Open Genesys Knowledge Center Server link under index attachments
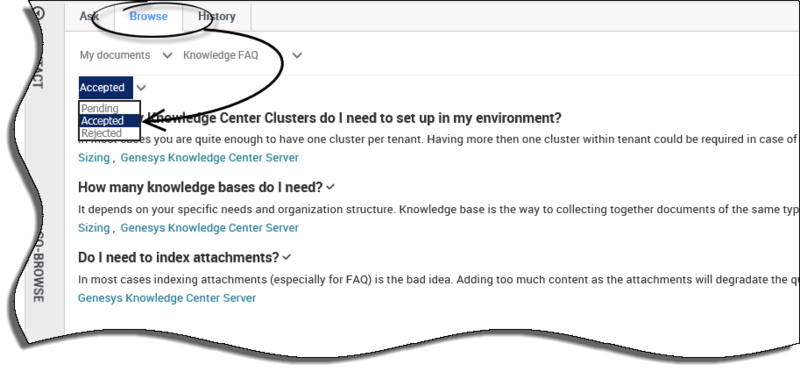Screen dimensions: 800x372 (x=167, y=298)
